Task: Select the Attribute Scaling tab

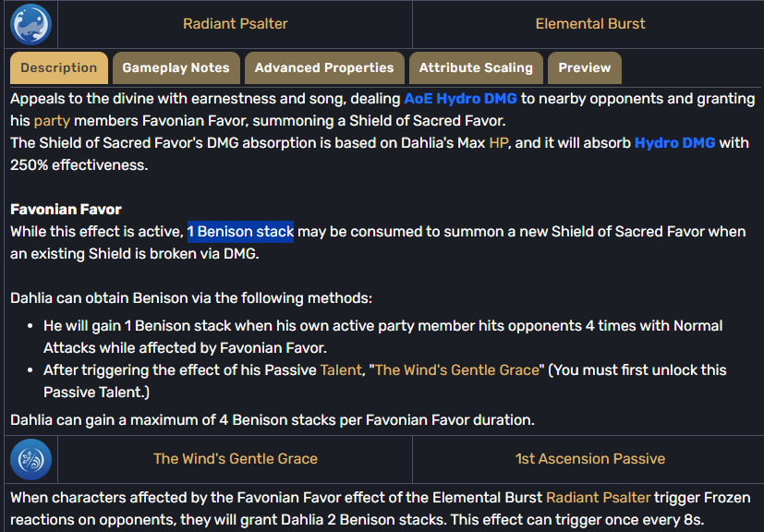Action: click(476, 67)
